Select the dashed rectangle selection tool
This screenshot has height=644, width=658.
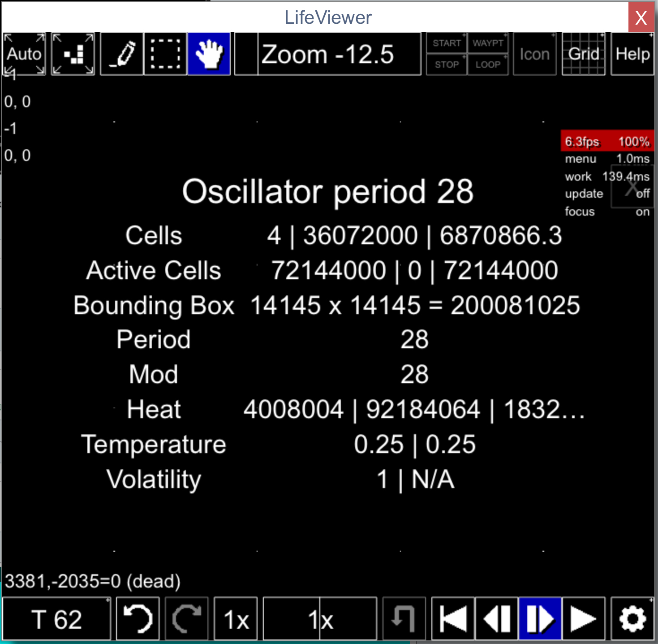165,54
